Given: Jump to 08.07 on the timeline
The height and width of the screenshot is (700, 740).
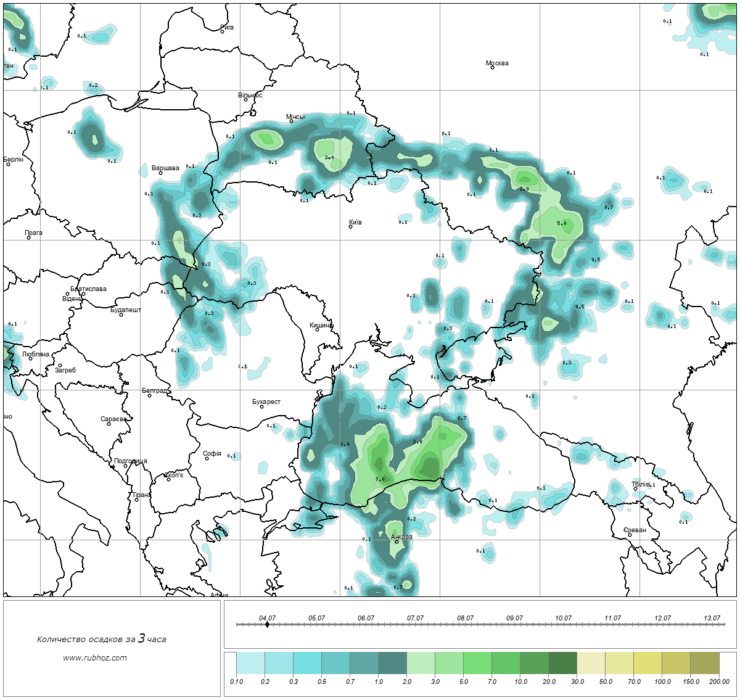Looking at the screenshot, I should tap(465, 618).
